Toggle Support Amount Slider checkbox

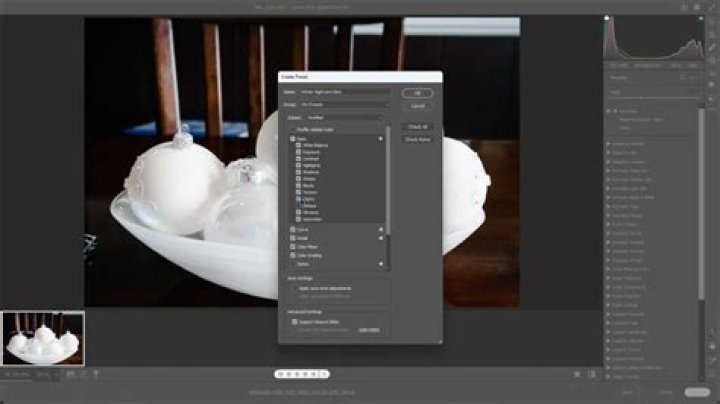point(294,322)
